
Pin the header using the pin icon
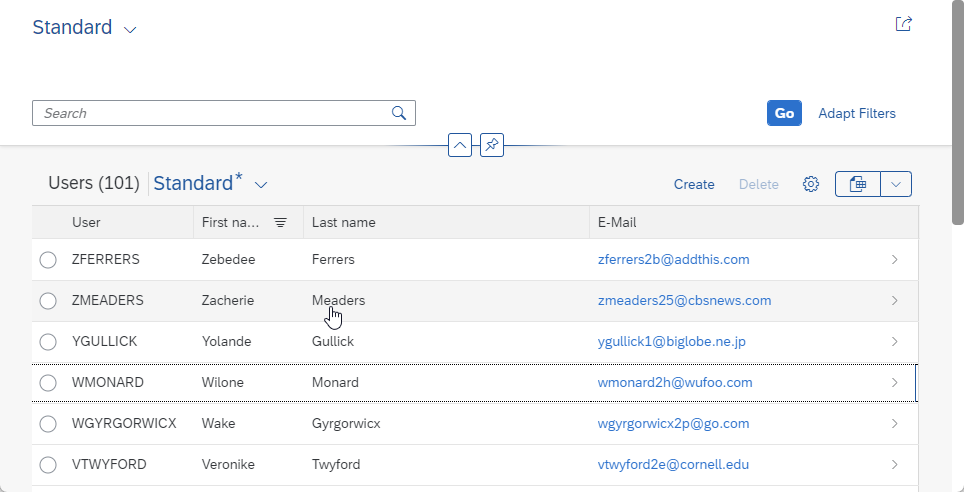[492, 145]
